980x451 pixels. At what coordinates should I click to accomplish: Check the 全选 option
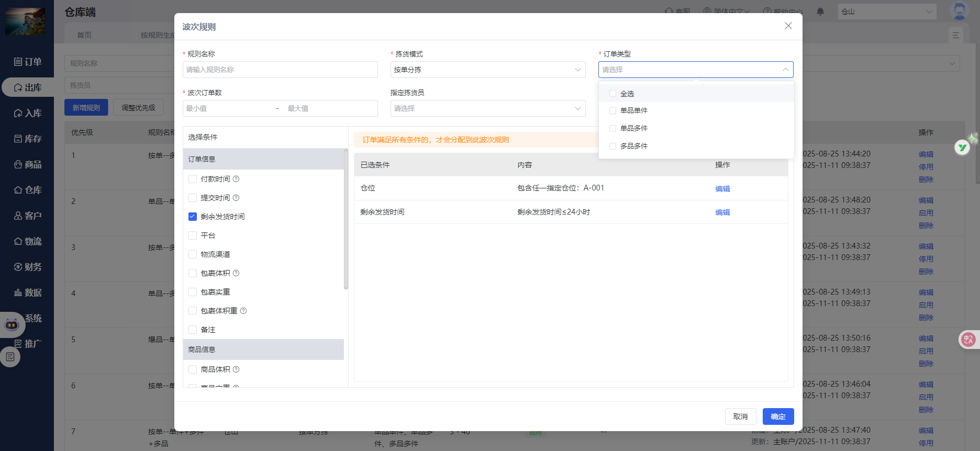tap(612, 94)
